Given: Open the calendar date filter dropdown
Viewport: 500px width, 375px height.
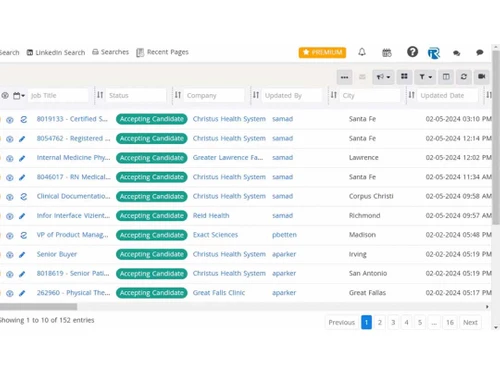Looking at the screenshot, I should (x=19, y=96).
